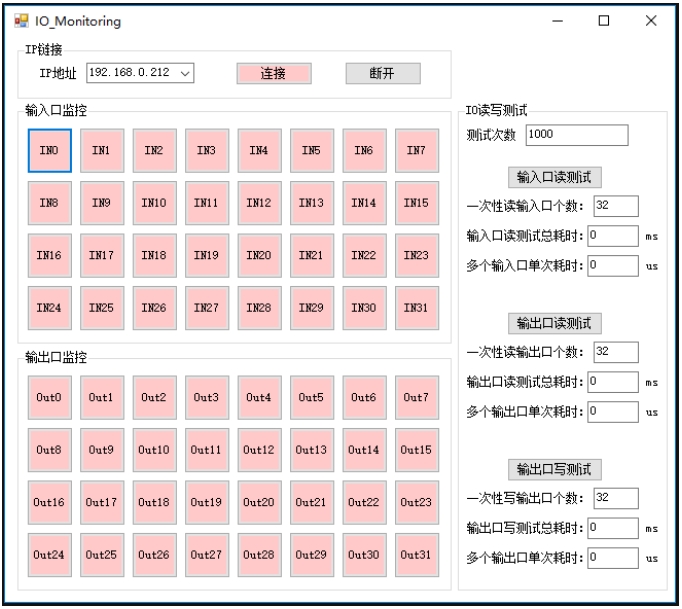This screenshot has height=609, width=682.
Task: Click the IO_Monitoring title bar app icon
Action: pos(21,21)
